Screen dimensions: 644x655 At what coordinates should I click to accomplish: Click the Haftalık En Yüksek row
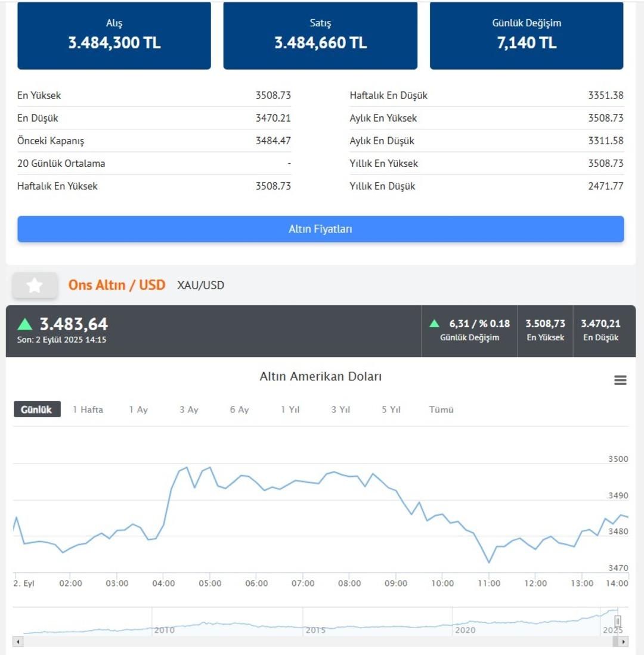(154, 186)
